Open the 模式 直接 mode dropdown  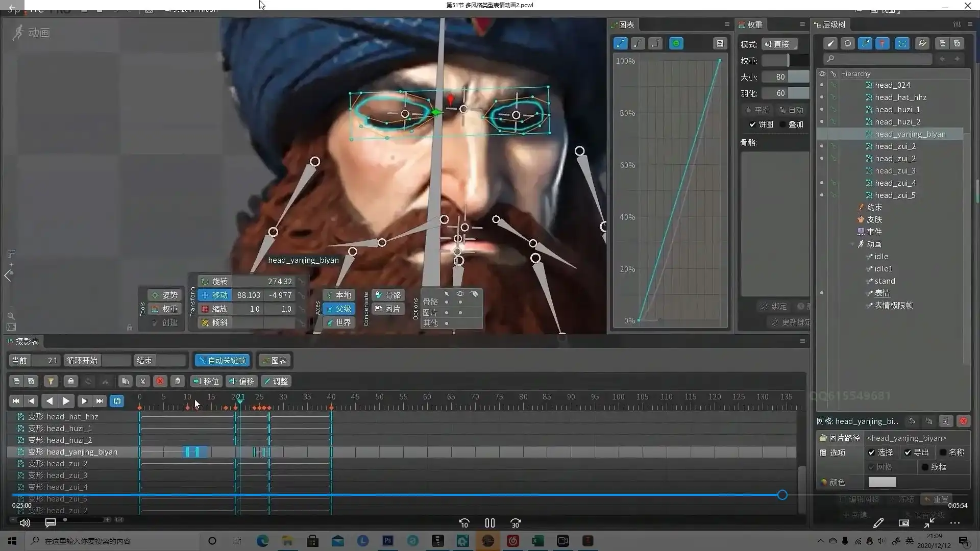pos(779,44)
